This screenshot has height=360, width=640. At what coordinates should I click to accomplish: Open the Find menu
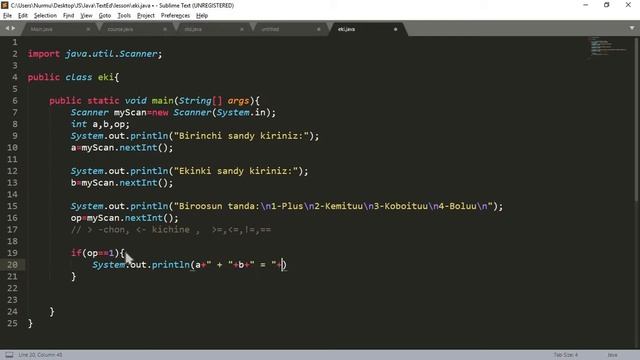click(x=68, y=16)
